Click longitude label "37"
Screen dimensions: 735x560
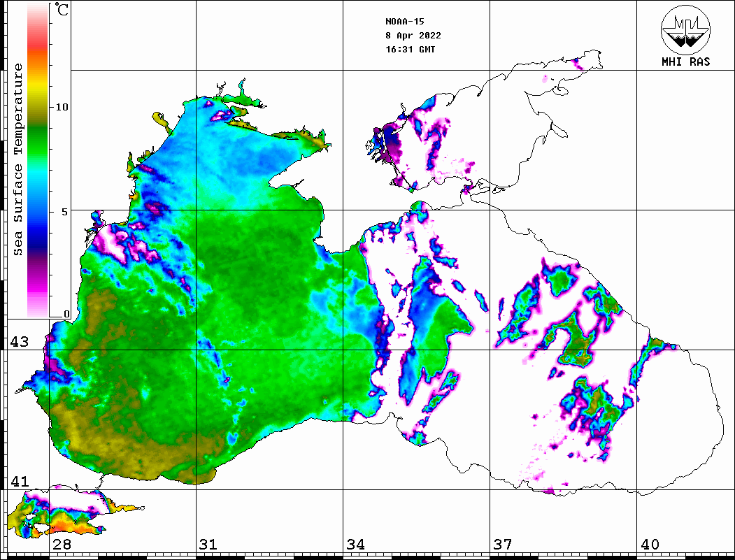tap(503, 545)
